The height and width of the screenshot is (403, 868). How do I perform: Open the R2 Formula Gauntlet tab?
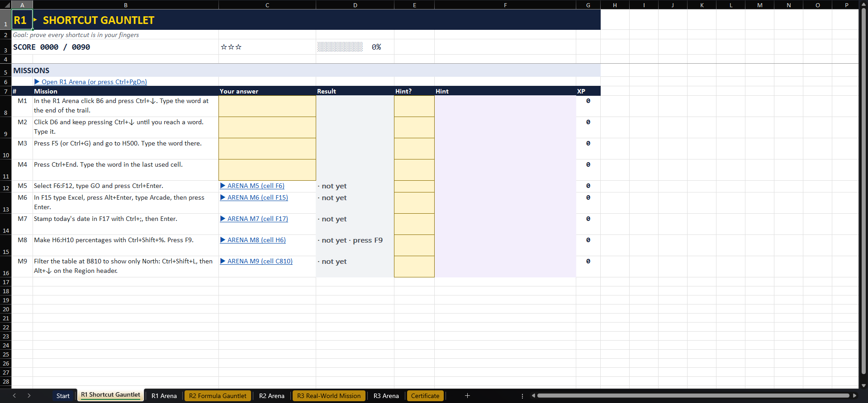218,396
